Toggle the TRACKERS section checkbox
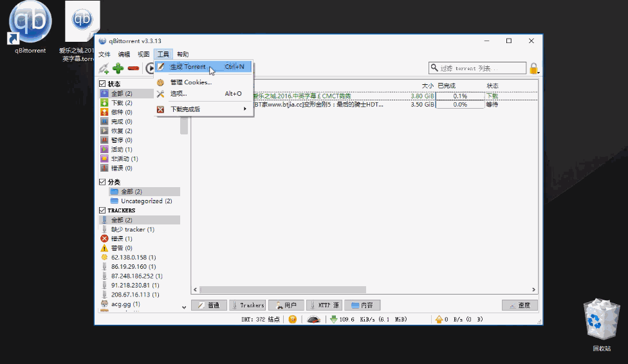The image size is (628, 364). (102, 210)
